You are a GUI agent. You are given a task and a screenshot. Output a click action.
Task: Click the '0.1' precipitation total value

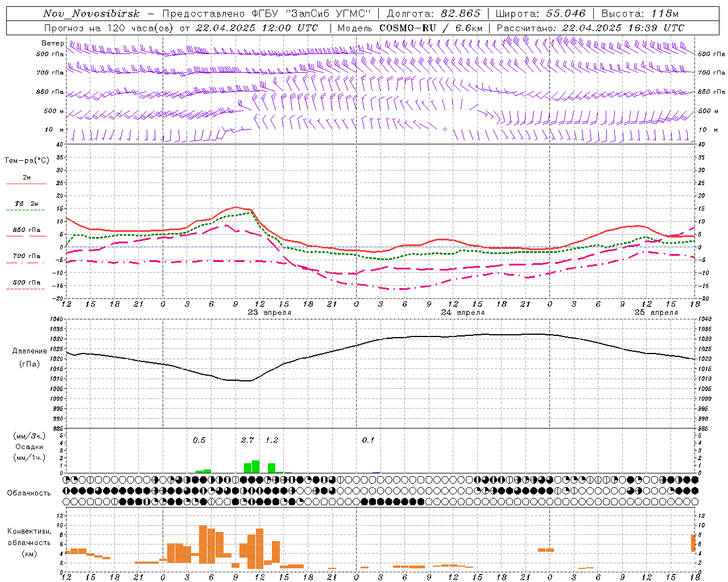(x=368, y=440)
